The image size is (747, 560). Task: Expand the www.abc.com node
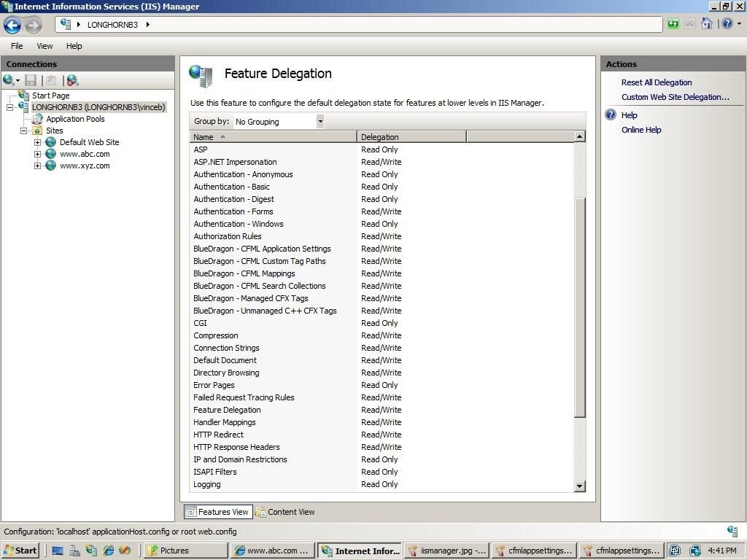[37, 154]
